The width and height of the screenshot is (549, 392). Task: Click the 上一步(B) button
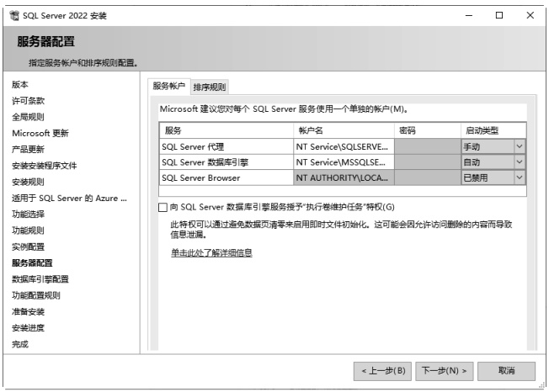[x=382, y=371]
